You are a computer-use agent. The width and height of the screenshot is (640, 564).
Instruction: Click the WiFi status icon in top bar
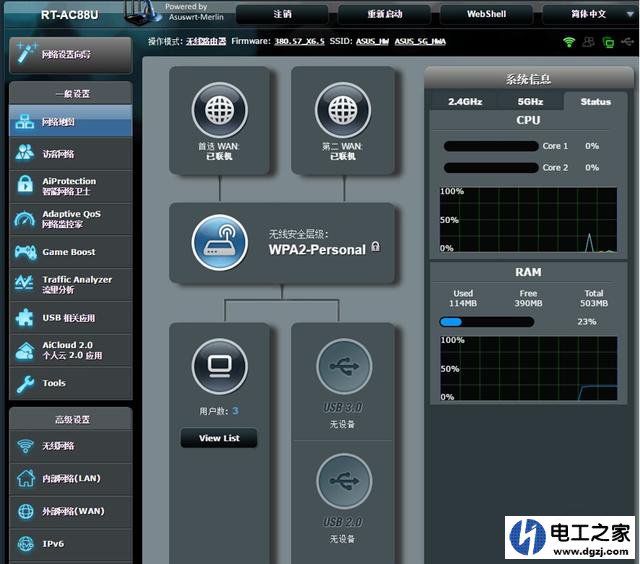coord(569,42)
